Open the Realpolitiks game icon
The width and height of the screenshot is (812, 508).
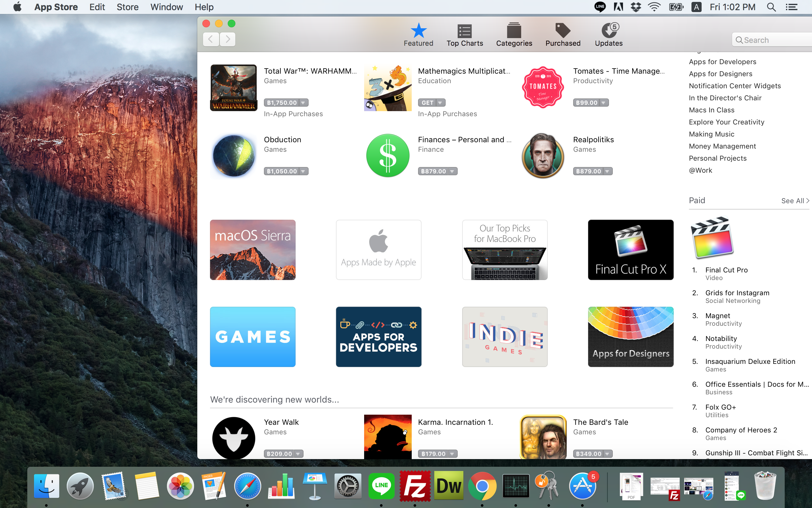543,156
